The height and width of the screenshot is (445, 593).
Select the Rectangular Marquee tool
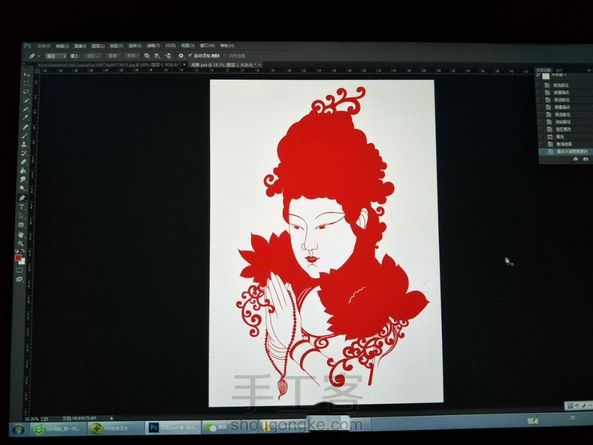26,83
